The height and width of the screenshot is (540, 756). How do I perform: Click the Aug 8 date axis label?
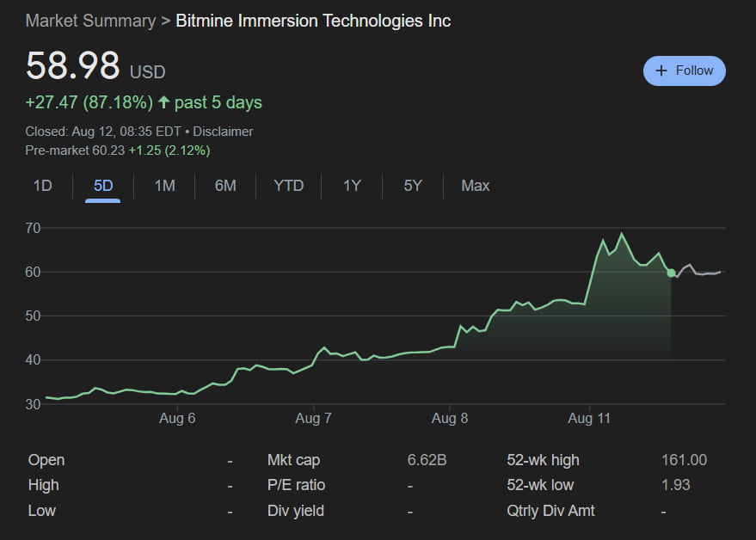pyautogui.click(x=450, y=418)
